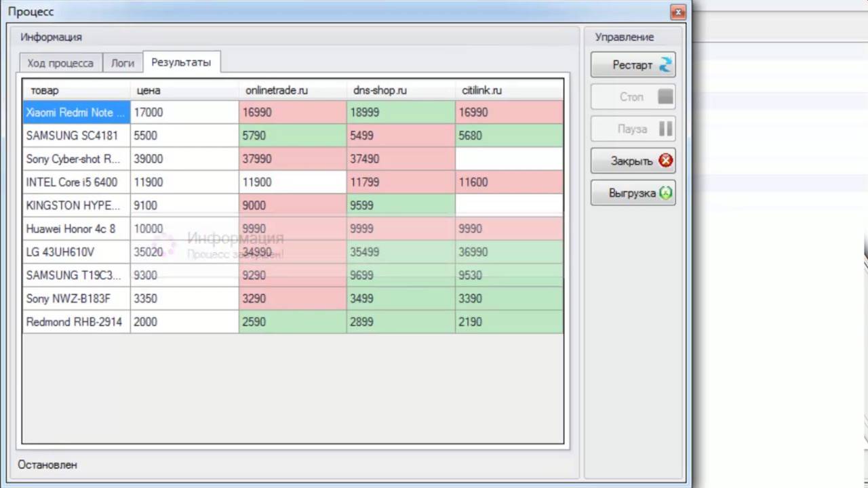868x488 pixels.
Task: Click dns-shop cell 9999
Action: point(401,228)
